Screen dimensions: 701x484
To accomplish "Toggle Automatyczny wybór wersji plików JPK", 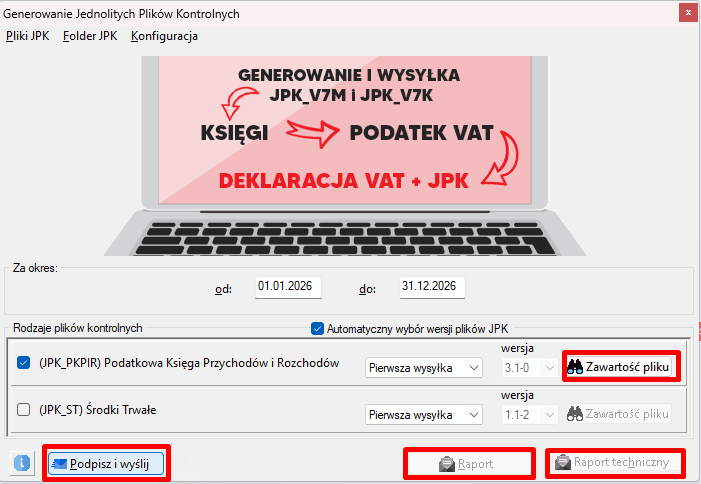I will pyautogui.click(x=318, y=328).
